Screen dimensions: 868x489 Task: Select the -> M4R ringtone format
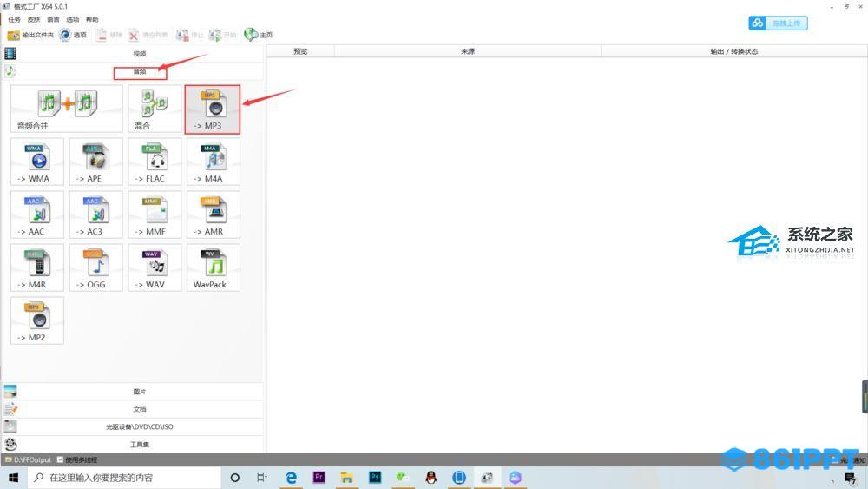tap(37, 268)
